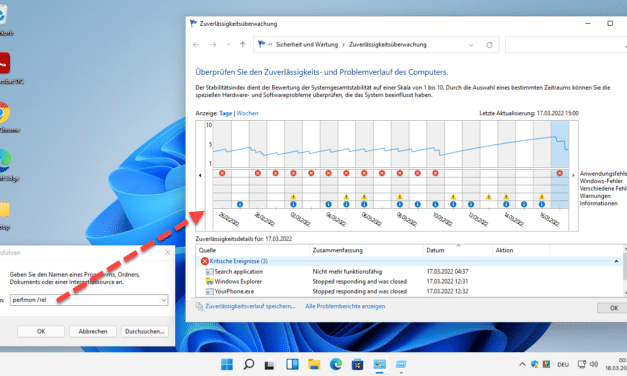Screen dimensions: 627x376
Task: Launch Microsoft Edge from the taskbar
Action: click(x=335, y=364)
